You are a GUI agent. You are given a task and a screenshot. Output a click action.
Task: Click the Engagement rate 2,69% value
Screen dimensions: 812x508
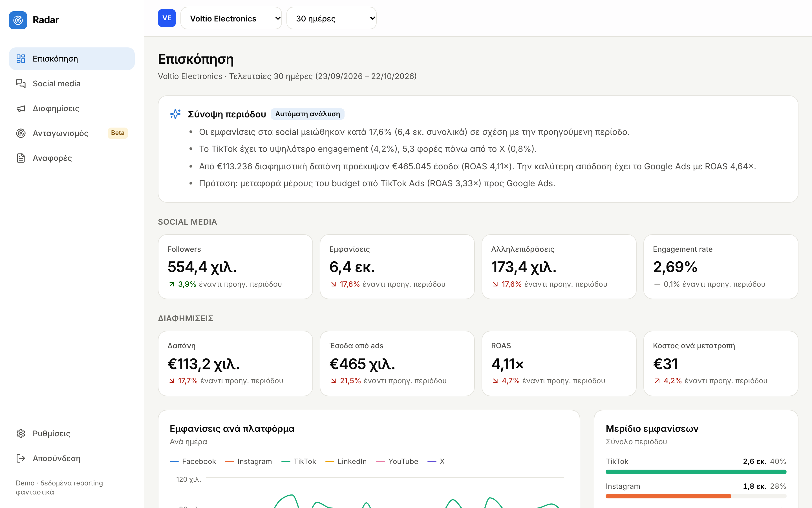click(675, 267)
